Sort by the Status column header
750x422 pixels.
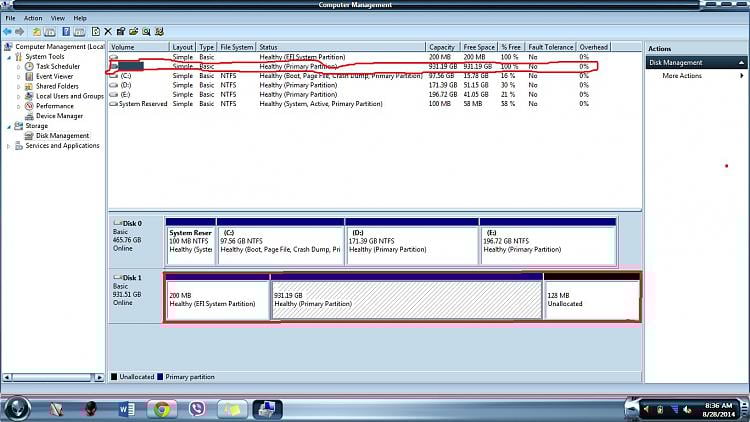click(341, 47)
